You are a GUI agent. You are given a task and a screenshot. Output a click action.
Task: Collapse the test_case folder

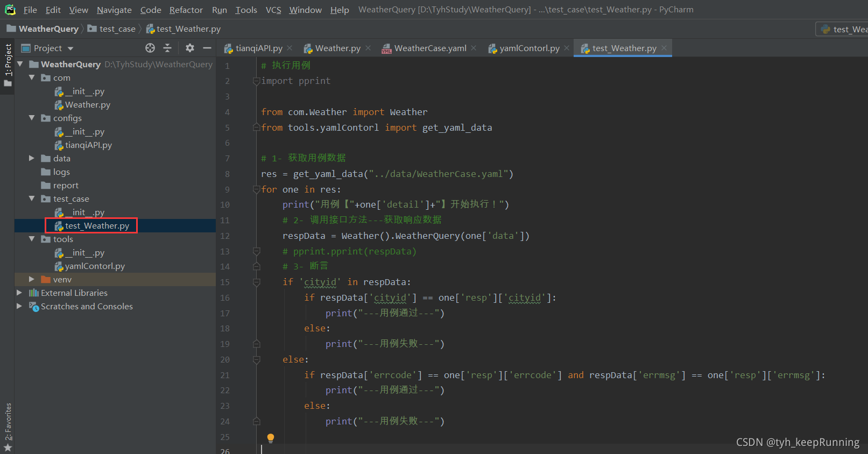(32, 198)
